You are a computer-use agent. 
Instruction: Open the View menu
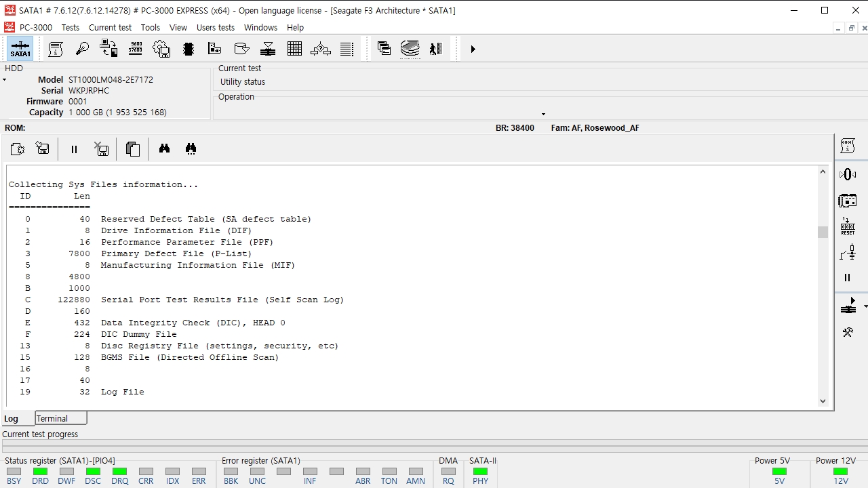pyautogui.click(x=178, y=27)
